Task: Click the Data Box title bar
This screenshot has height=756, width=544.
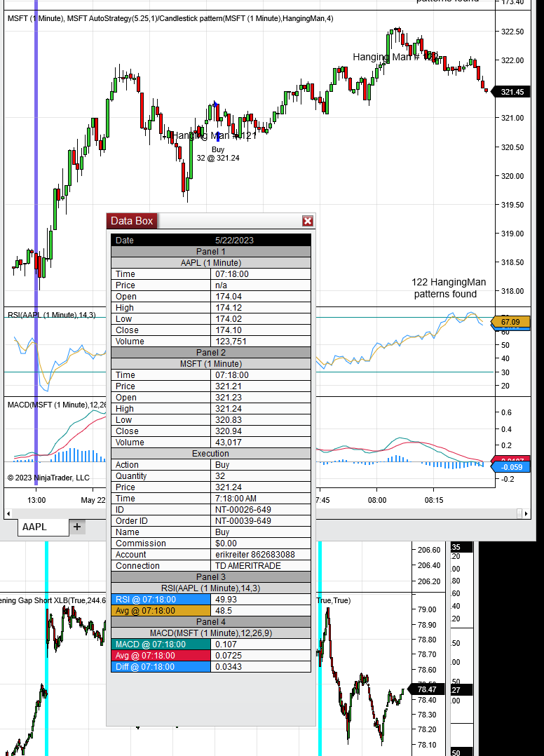Action: coord(210,221)
